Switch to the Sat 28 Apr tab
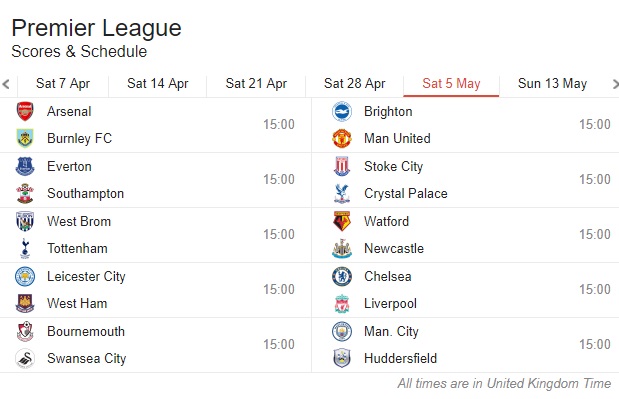This screenshot has height=399, width=619. (355, 84)
